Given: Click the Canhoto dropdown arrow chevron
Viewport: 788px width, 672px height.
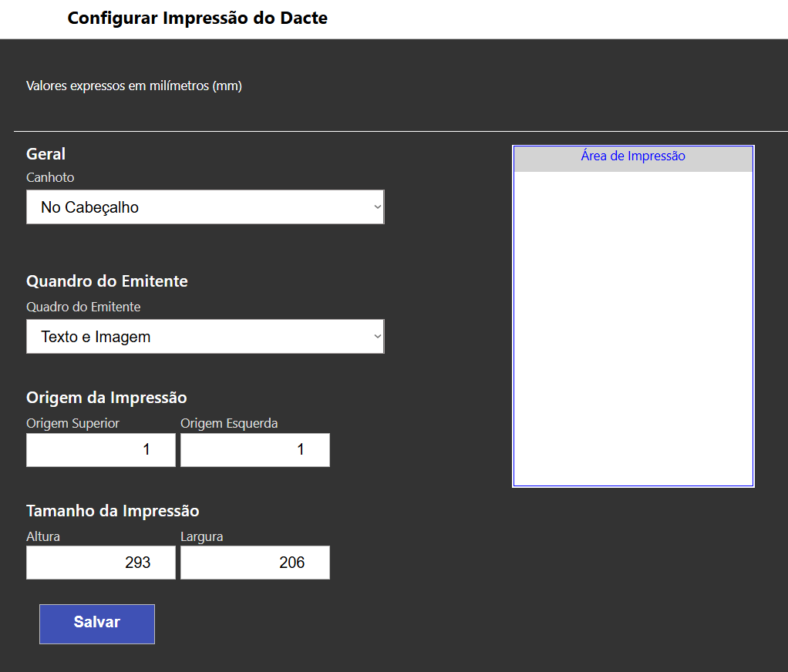Looking at the screenshot, I should [x=376, y=207].
